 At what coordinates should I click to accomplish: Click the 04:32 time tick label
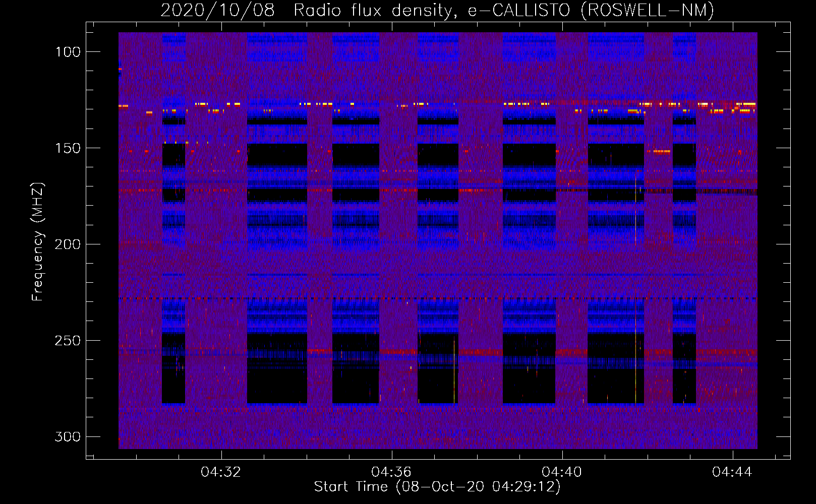pyautogui.click(x=221, y=472)
